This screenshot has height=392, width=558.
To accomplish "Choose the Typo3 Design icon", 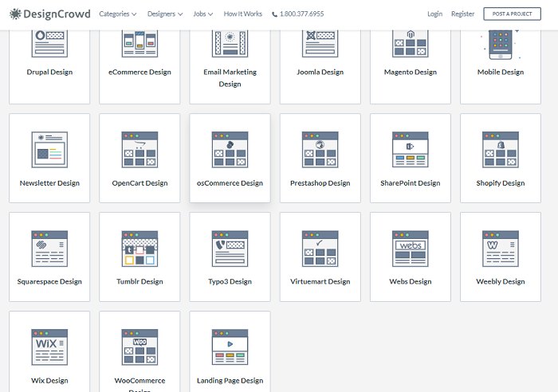I will [x=230, y=249].
